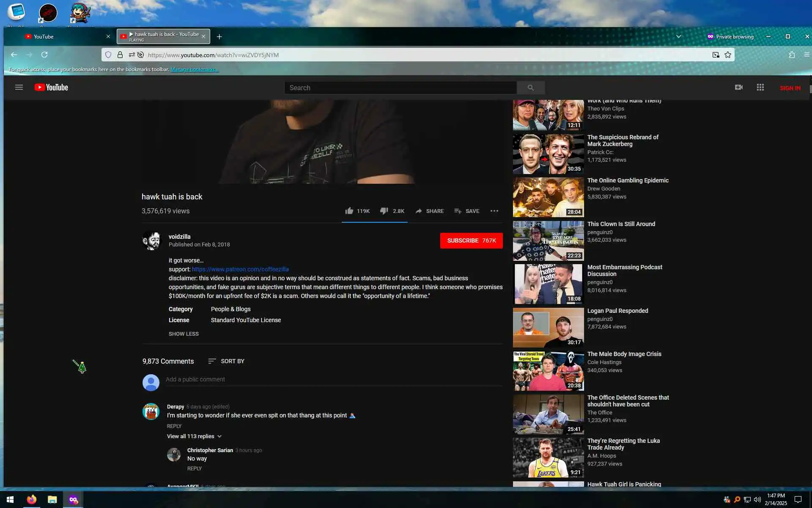The image size is (812, 508).
Task: Click the thumbs down dislike icon
Action: tap(384, 211)
